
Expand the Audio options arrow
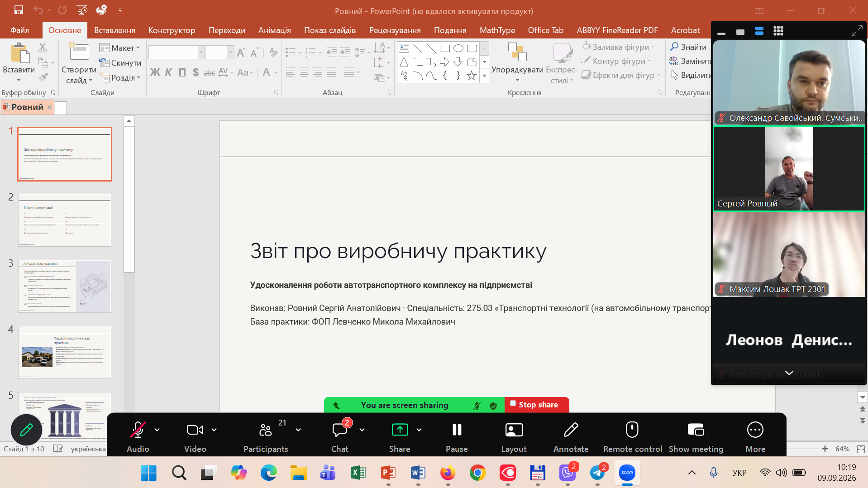[x=157, y=430]
